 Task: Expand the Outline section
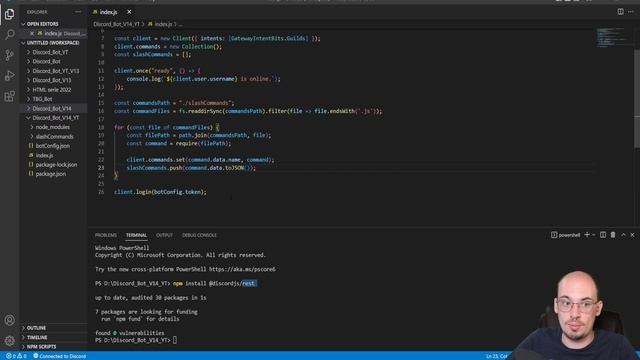[53, 328]
